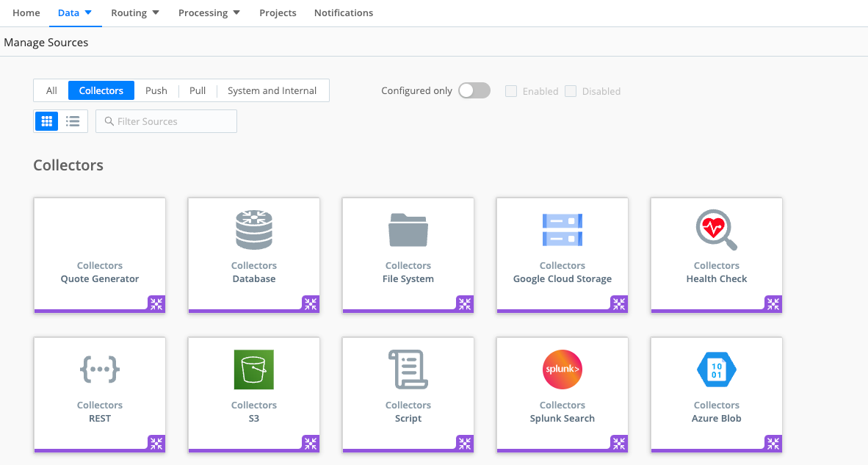Open the REST collector braces icon

(100, 370)
